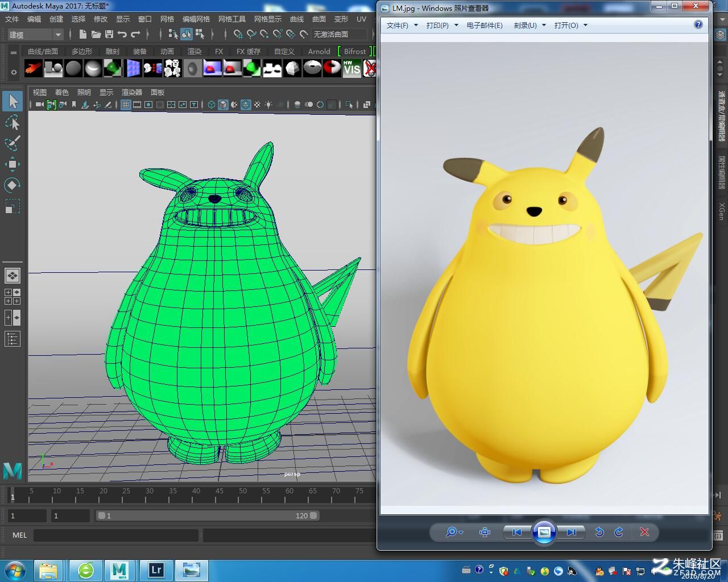
Task: Open 刻录(U) dropdown in Photo Viewer
Action: click(x=530, y=25)
